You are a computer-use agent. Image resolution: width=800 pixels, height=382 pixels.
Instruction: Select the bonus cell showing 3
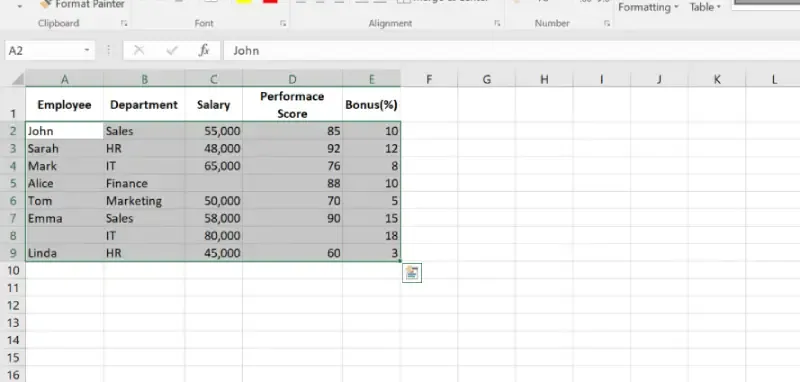pos(371,253)
